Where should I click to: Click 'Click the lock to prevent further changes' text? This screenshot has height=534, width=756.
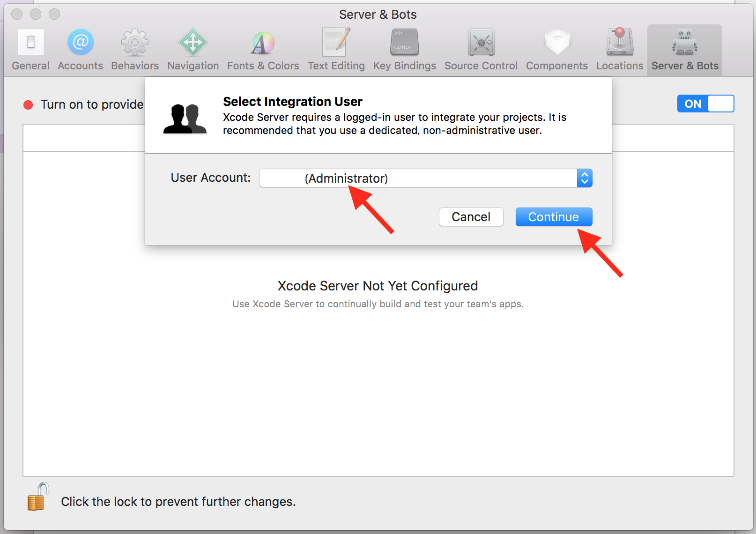pos(178,502)
